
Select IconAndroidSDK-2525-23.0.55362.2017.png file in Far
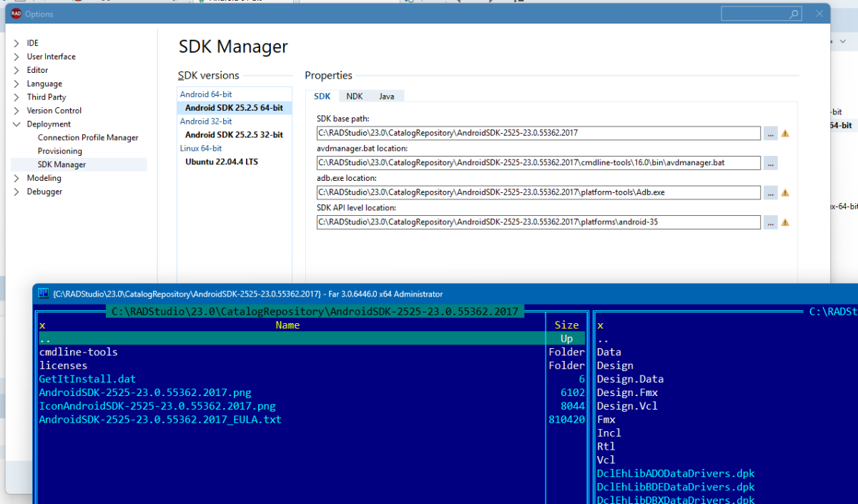point(157,407)
